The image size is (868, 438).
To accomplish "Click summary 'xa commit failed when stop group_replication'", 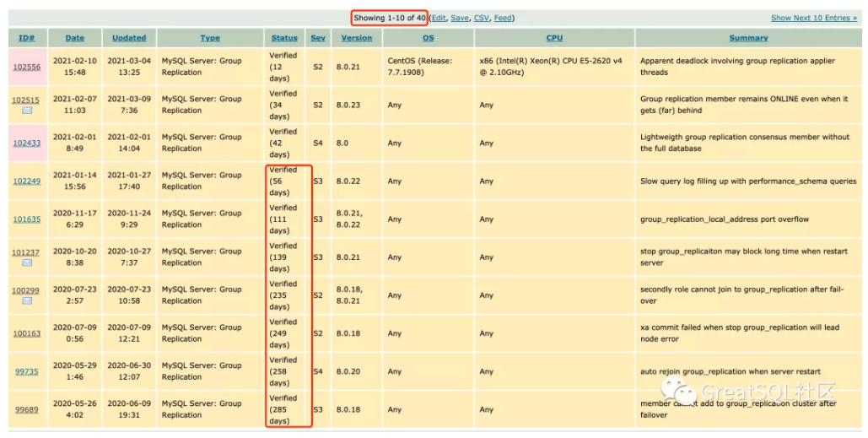I will (x=740, y=333).
